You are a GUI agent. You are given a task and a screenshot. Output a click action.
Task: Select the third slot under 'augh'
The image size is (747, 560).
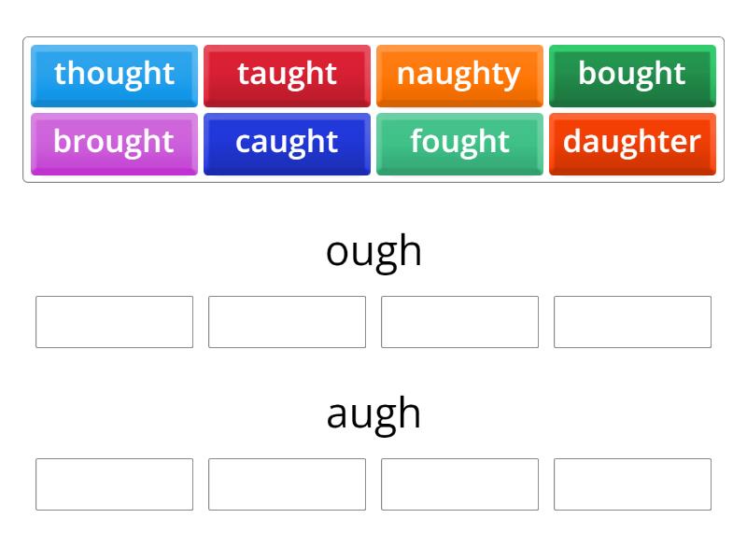pos(459,484)
